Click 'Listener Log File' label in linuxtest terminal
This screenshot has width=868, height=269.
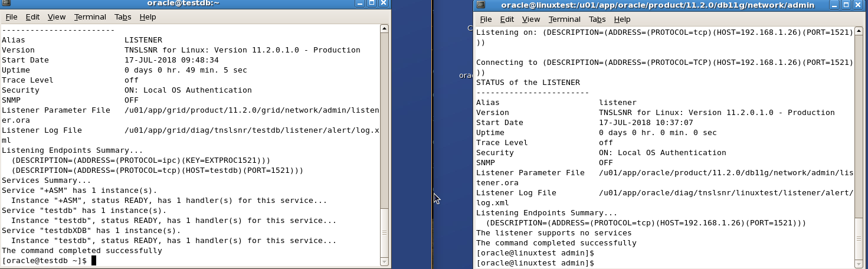[516, 193]
